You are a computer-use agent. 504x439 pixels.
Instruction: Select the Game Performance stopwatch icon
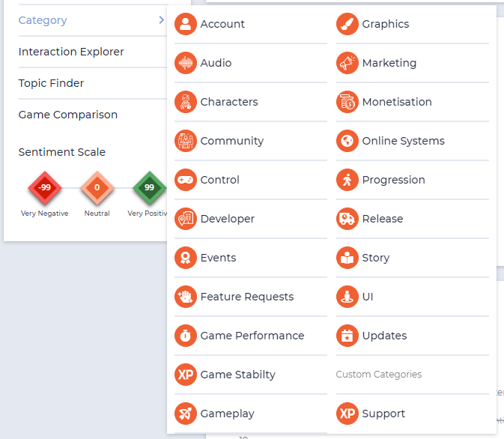(186, 336)
